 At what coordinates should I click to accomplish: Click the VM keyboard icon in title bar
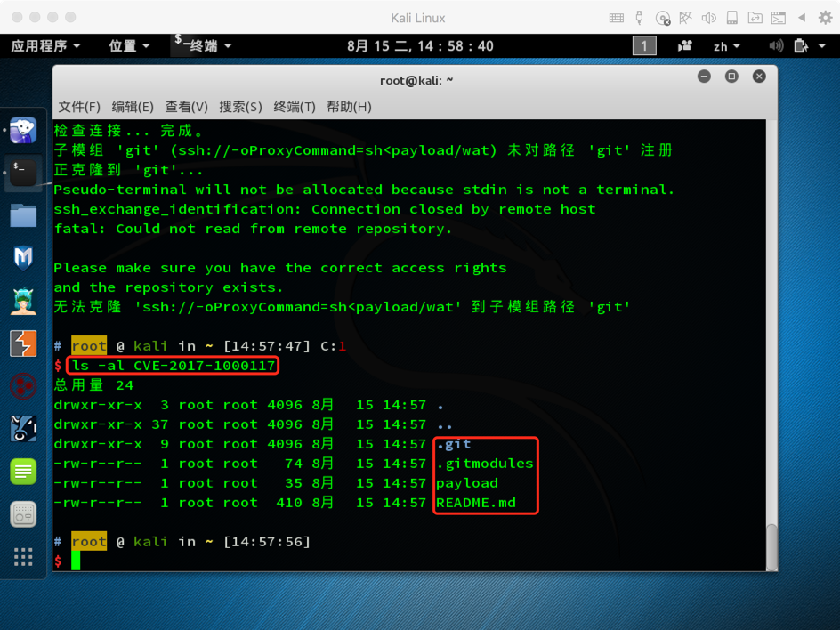[616, 18]
